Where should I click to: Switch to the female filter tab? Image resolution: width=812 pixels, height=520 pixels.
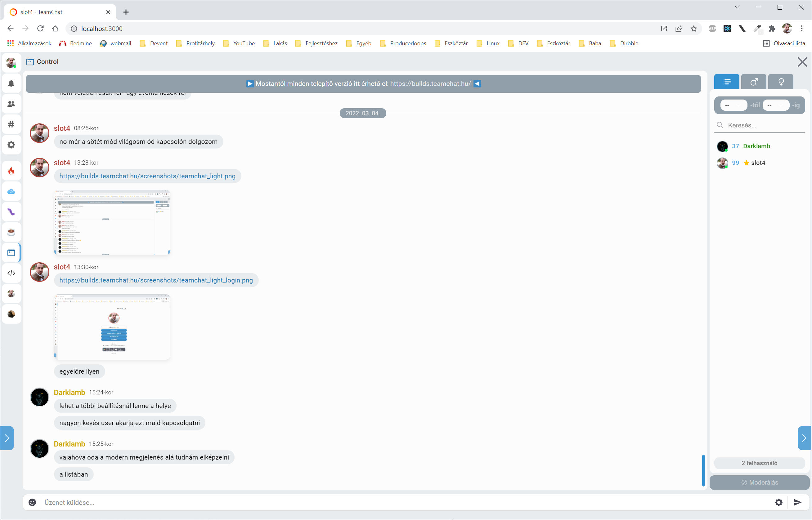click(781, 82)
